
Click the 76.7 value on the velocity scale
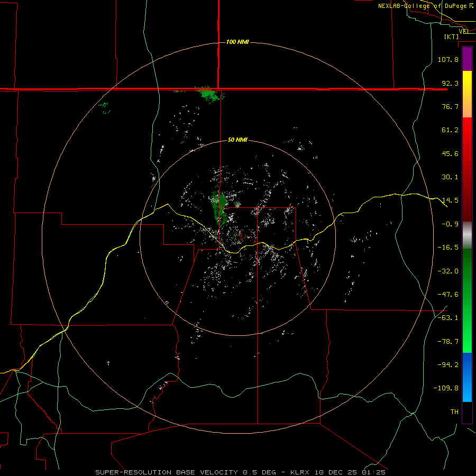(450, 106)
